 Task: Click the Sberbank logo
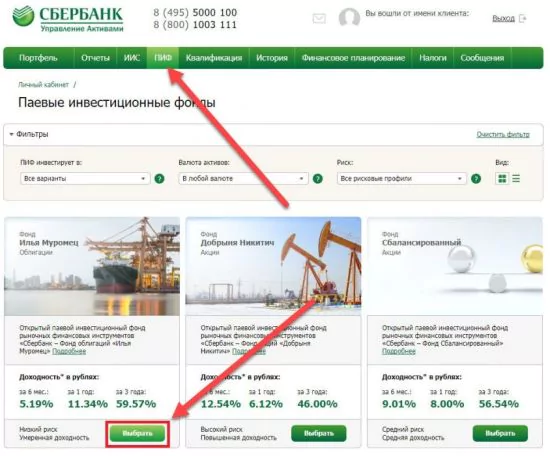click(x=68, y=19)
